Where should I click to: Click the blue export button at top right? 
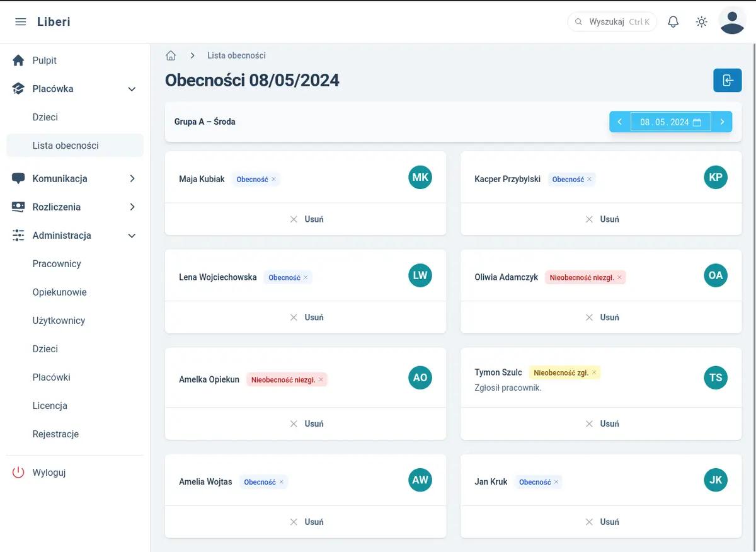(x=727, y=81)
